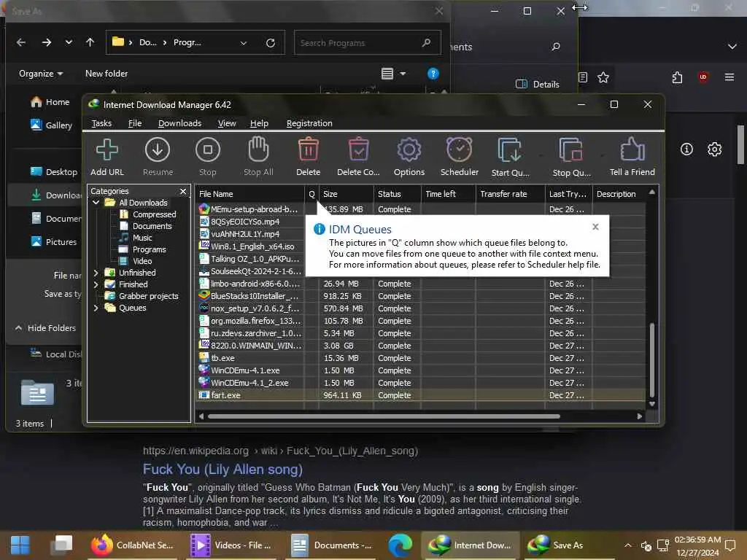Click the back arrow in Save As dialog

(x=21, y=42)
